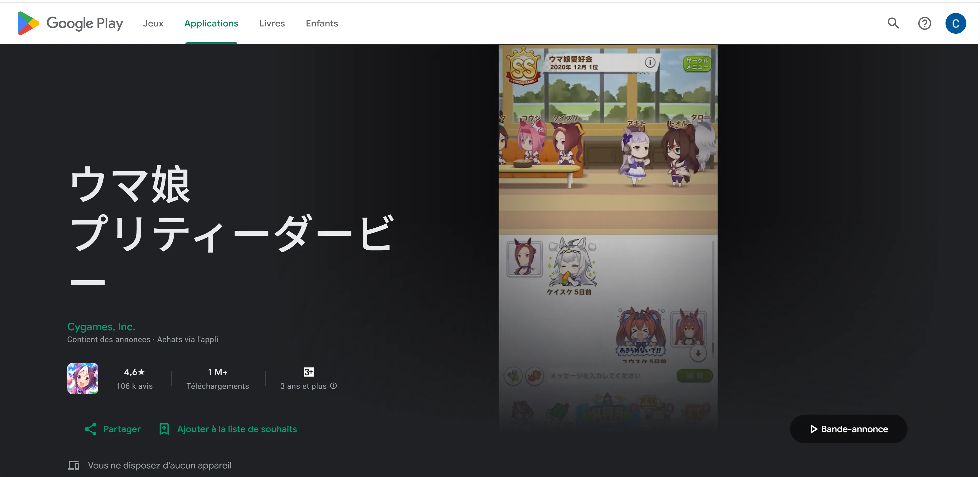Click the Partager button text
This screenshot has height=477, width=980.
(122, 429)
